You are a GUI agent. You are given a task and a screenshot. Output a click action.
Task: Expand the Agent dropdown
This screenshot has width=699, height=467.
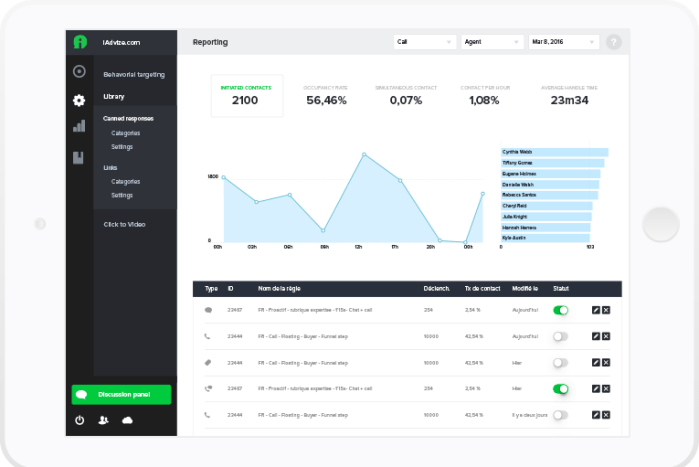[492, 42]
